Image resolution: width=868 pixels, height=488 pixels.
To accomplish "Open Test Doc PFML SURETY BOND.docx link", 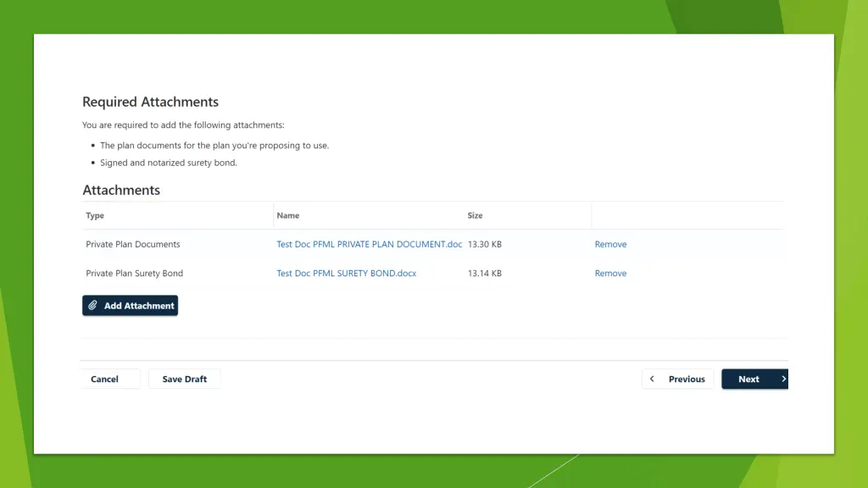I will (346, 274).
